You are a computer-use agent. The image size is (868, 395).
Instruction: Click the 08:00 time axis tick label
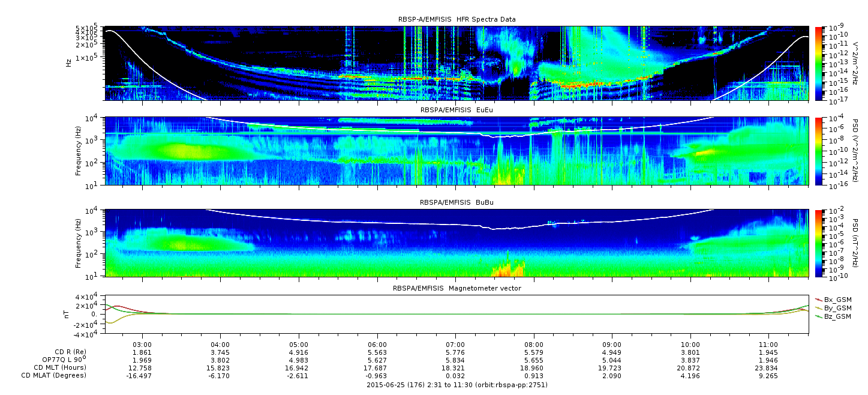click(534, 345)
